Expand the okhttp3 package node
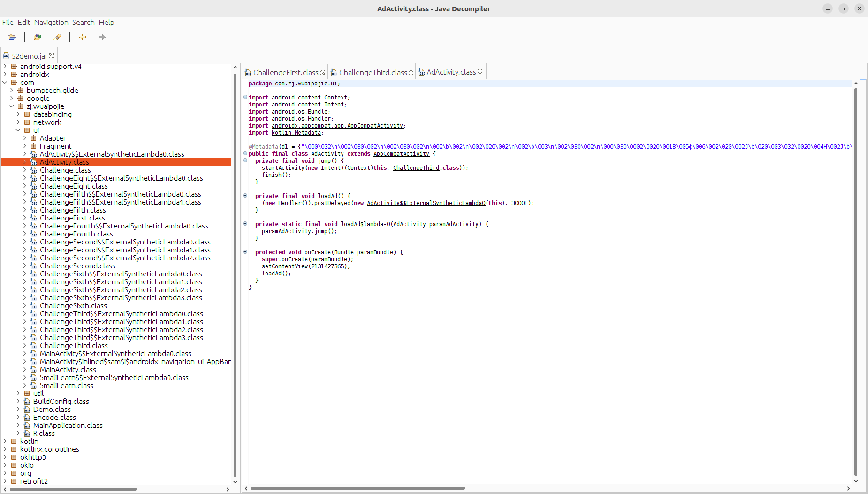The image size is (868, 494). (5, 457)
